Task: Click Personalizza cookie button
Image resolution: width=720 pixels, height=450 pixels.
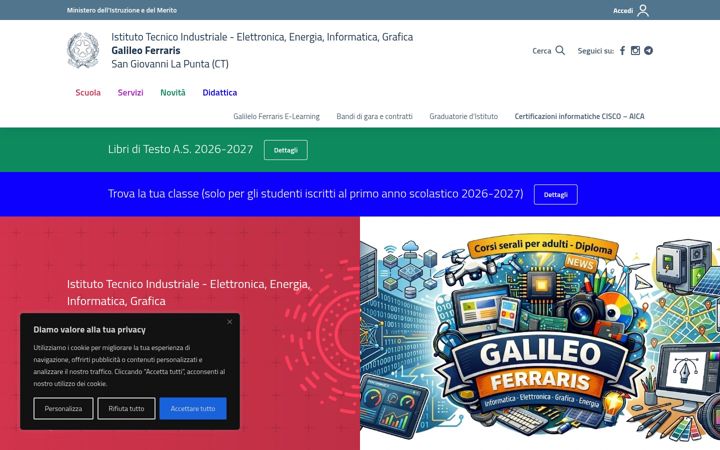Action: [x=63, y=408]
